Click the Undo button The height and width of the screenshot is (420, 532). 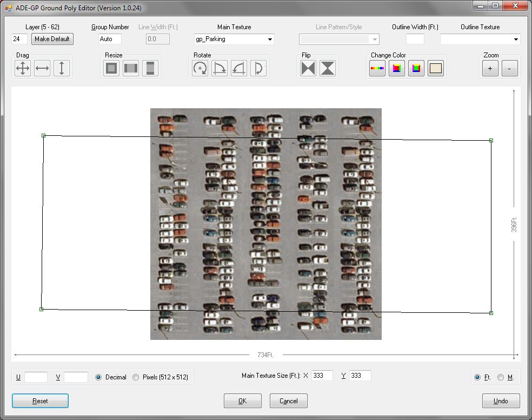point(501,401)
